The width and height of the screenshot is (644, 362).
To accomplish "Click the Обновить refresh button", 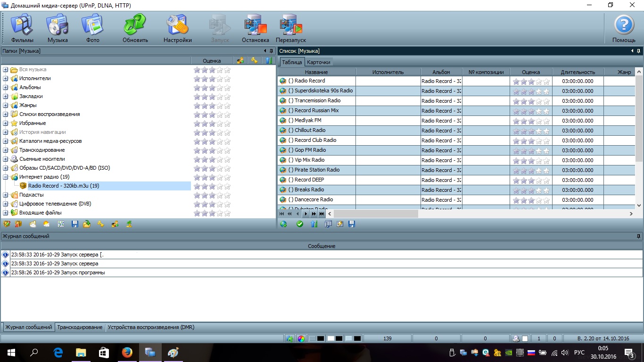I will pos(135,28).
